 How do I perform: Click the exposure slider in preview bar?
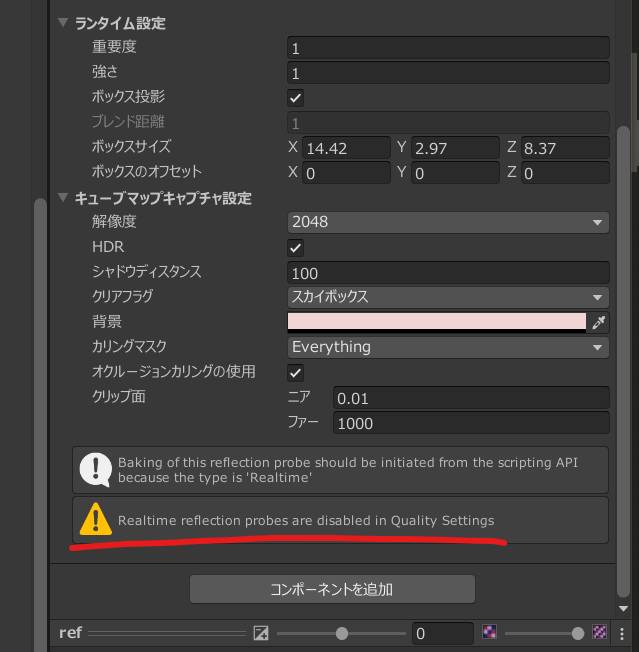click(x=340, y=633)
